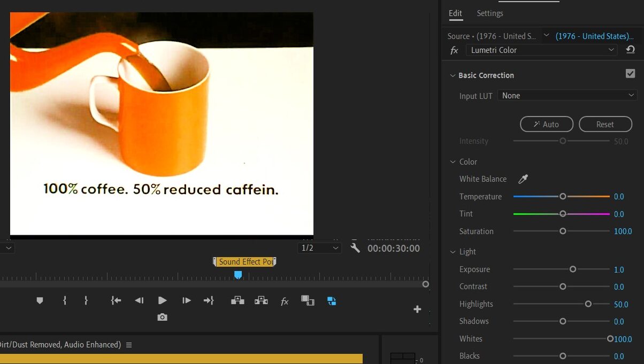Open the Input LUT dropdown
Viewport: 644px width, 364px height.
(567, 95)
